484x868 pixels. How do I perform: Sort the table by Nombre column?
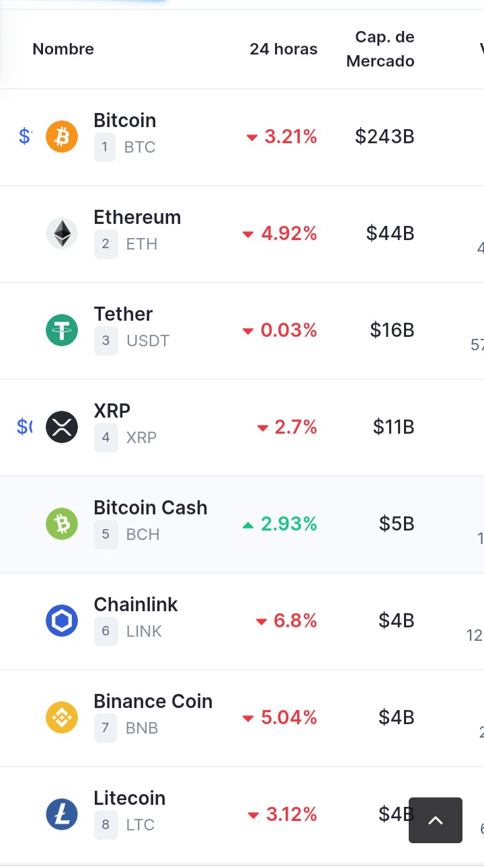63,49
